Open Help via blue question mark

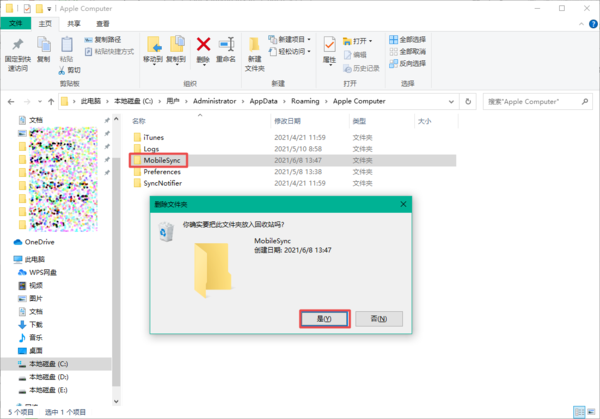click(x=593, y=24)
